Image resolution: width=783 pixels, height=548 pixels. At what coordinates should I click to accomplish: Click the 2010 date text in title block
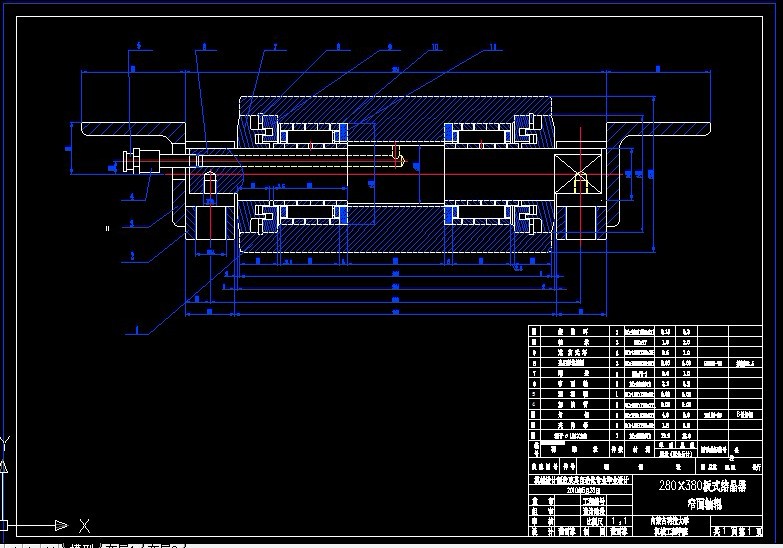pyautogui.click(x=581, y=490)
